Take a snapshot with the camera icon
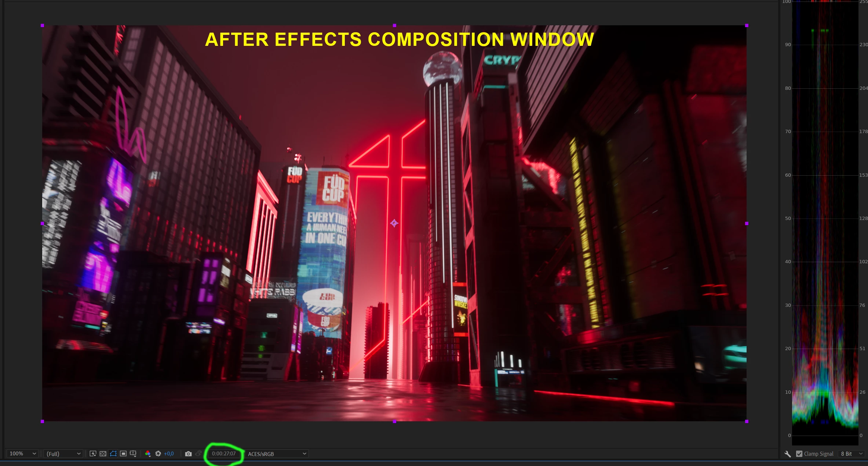Screen dimensions: 868x466 click(x=188, y=454)
